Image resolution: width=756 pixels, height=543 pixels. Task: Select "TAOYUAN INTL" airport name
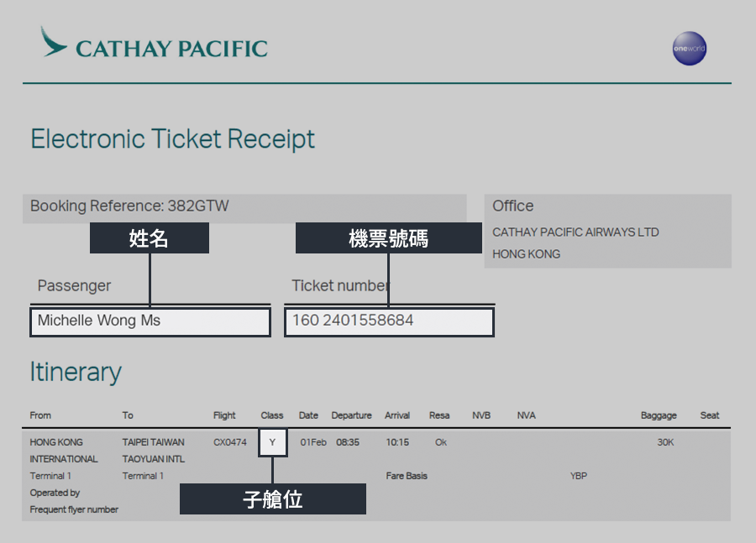[x=154, y=459]
